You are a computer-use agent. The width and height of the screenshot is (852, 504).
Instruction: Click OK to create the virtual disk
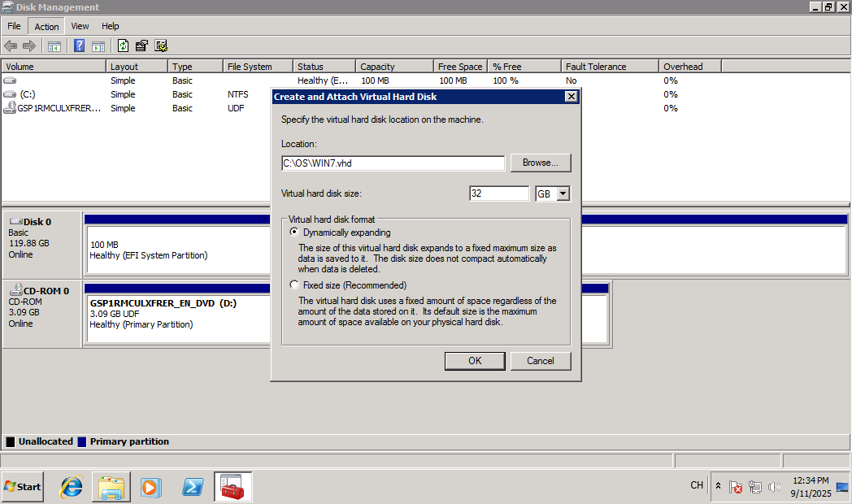coord(475,361)
